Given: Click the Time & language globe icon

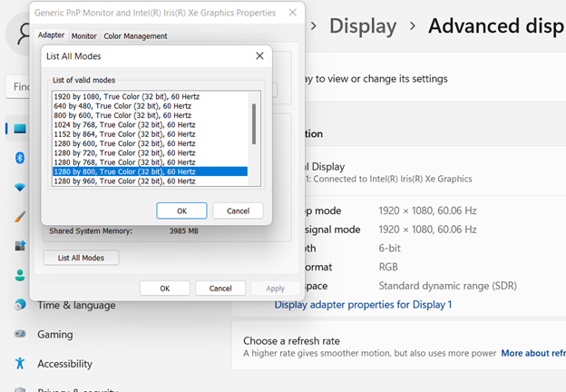Looking at the screenshot, I should point(19,305).
